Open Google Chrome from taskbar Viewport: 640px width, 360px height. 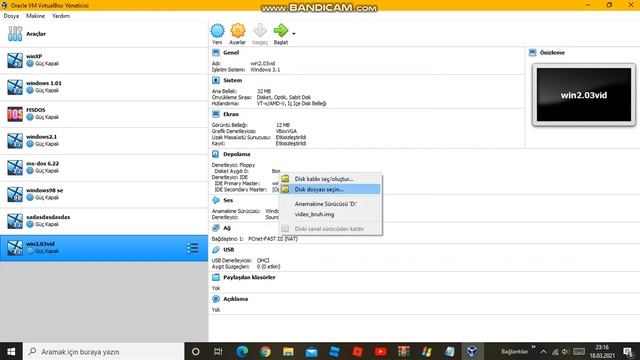pos(265,351)
